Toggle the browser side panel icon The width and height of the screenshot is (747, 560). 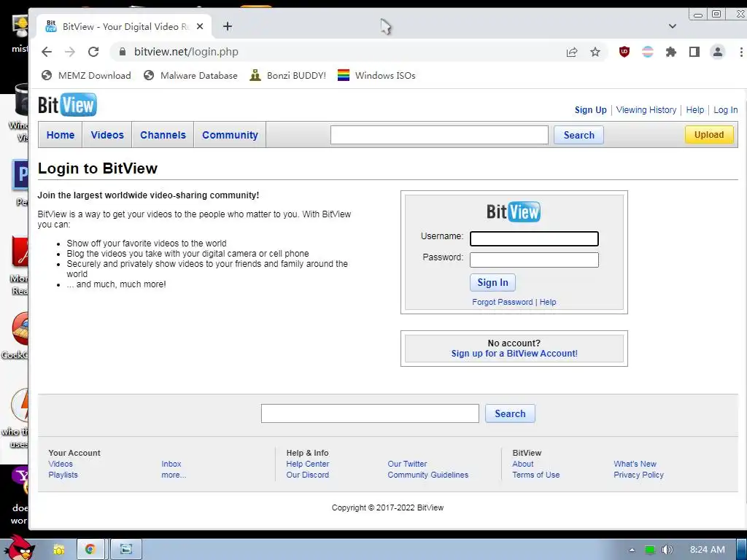[x=694, y=52]
